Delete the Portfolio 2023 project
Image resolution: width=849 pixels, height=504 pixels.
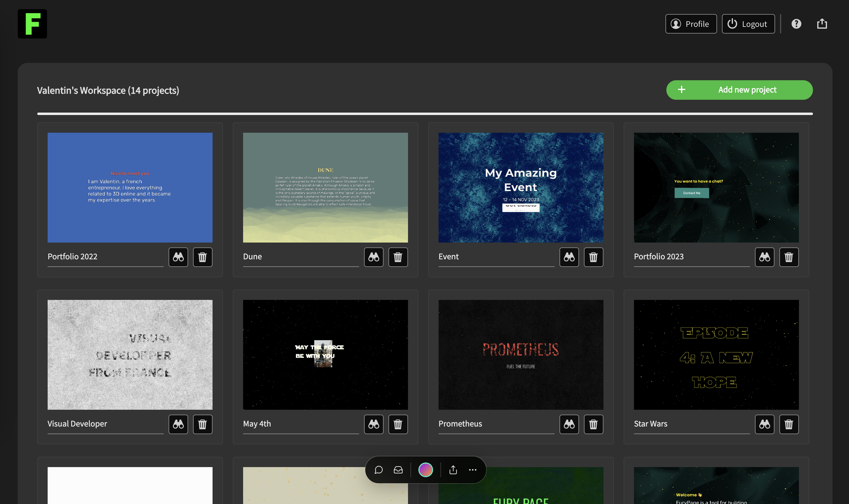pyautogui.click(x=789, y=257)
